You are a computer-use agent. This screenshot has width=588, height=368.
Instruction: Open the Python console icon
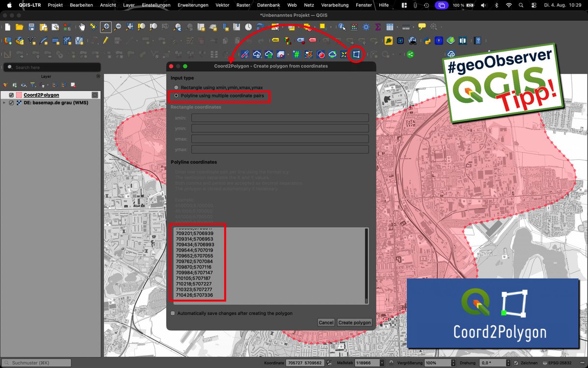[427, 41]
